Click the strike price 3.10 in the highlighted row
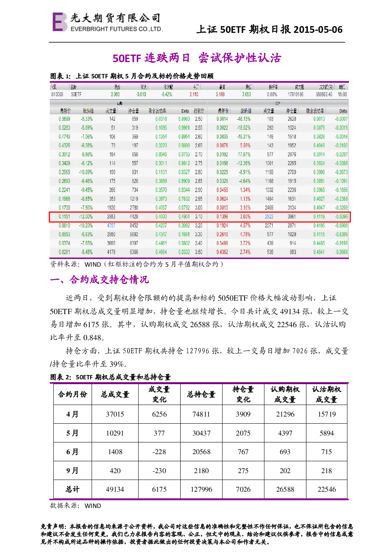 198,217
